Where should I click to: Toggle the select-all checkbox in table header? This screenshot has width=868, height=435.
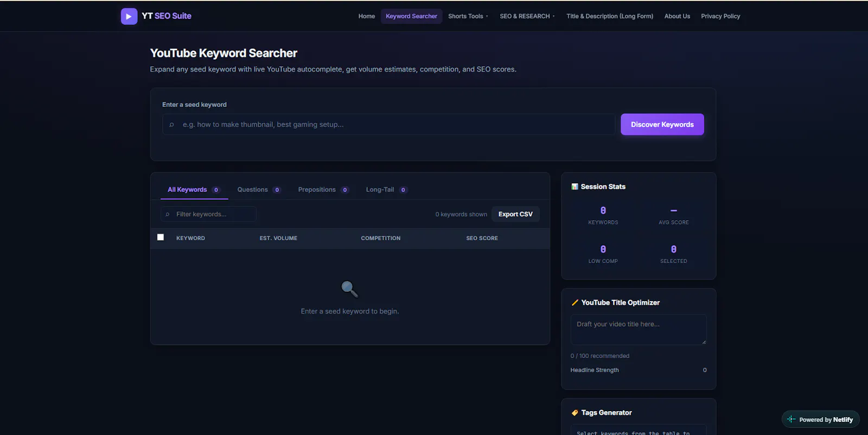coord(161,237)
